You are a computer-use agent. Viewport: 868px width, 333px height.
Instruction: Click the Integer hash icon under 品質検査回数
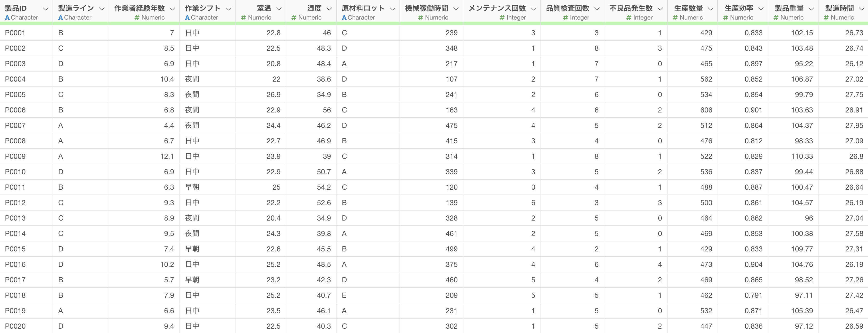point(566,17)
